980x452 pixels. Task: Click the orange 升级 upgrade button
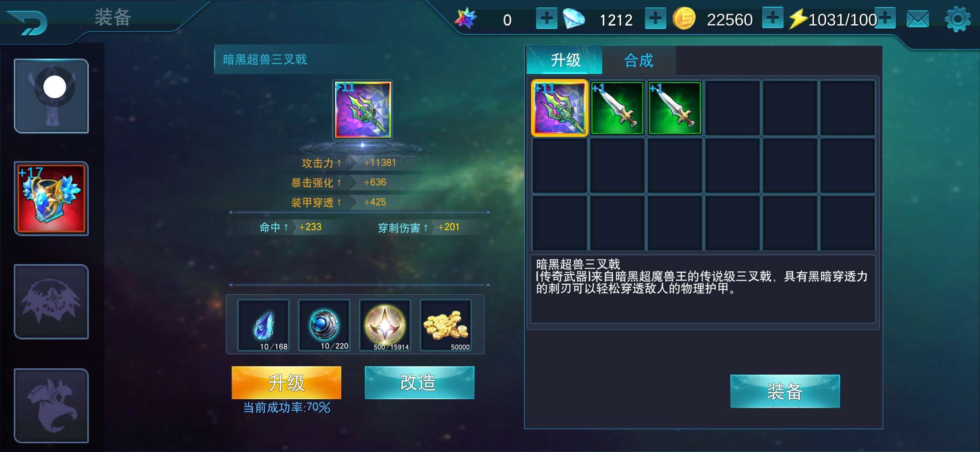(x=286, y=383)
